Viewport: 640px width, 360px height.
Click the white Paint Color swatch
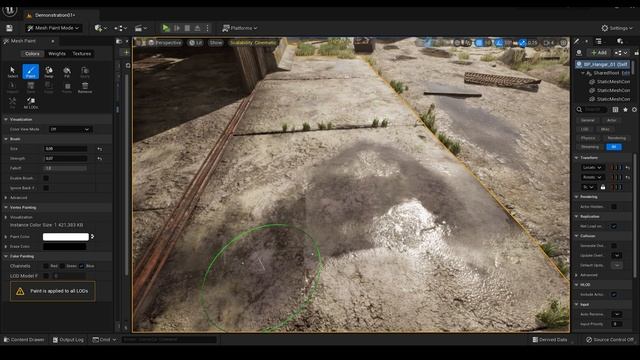click(x=66, y=237)
